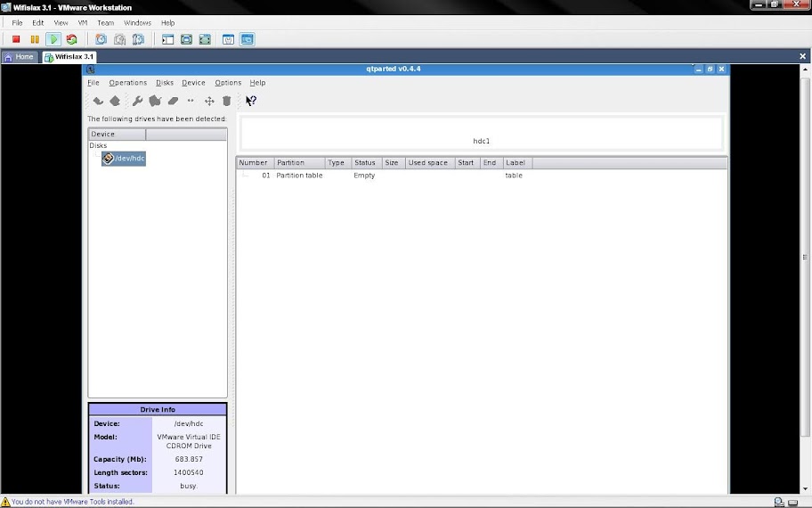Screen dimensions: 812x508
Task: Open qtparted Disks menu
Action: 165,82
